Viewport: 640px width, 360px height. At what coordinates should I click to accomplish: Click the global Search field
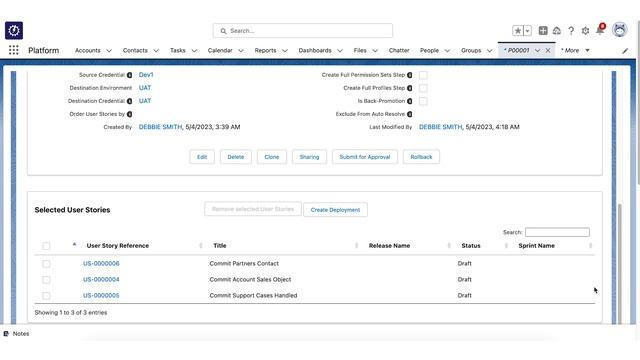pyautogui.click(x=302, y=31)
